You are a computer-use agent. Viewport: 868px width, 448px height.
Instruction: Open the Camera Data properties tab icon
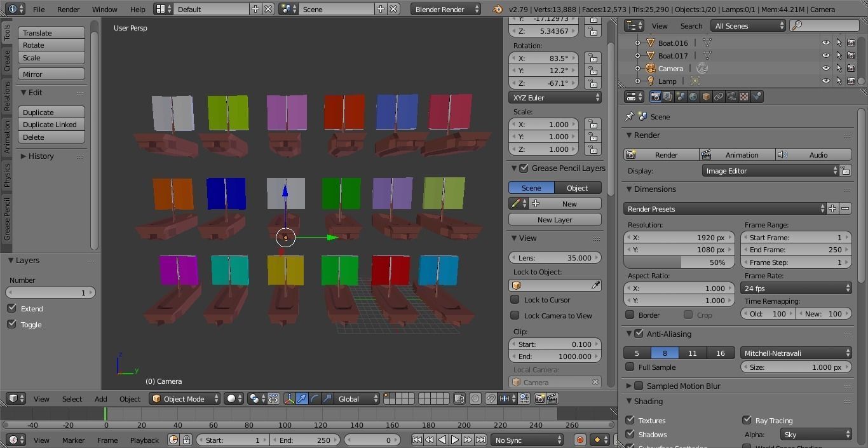click(x=731, y=97)
